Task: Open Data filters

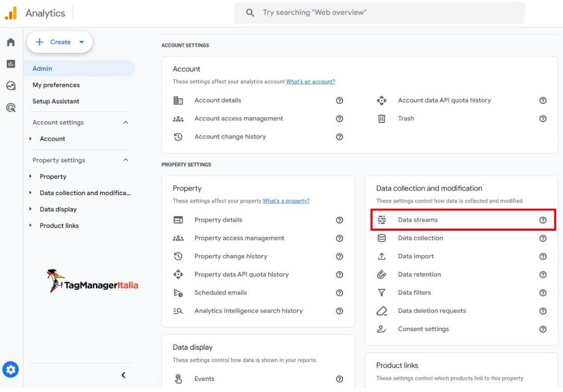Action: (x=414, y=292)
